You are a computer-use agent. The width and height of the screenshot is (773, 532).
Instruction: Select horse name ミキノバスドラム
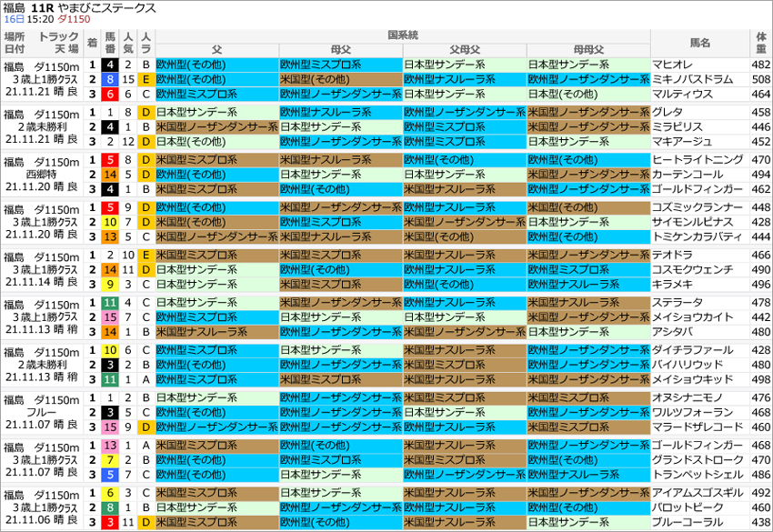pos(692,79)
